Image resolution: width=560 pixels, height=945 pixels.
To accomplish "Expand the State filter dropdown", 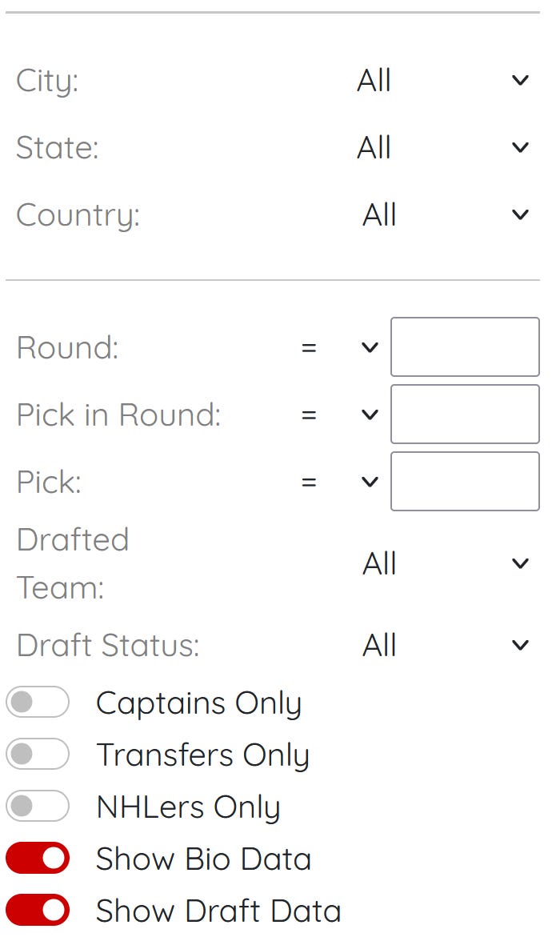I will 444,148.
